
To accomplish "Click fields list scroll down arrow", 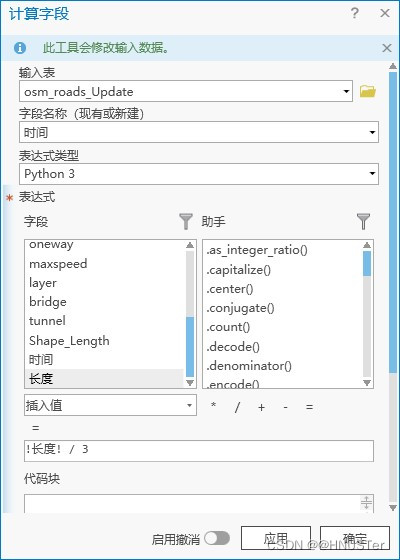I will (x=190, y=383).
